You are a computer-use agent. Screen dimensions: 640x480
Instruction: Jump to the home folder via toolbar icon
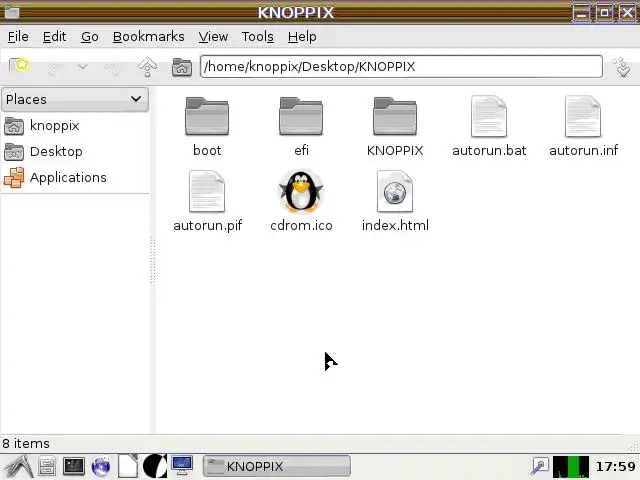coord(182,67)
